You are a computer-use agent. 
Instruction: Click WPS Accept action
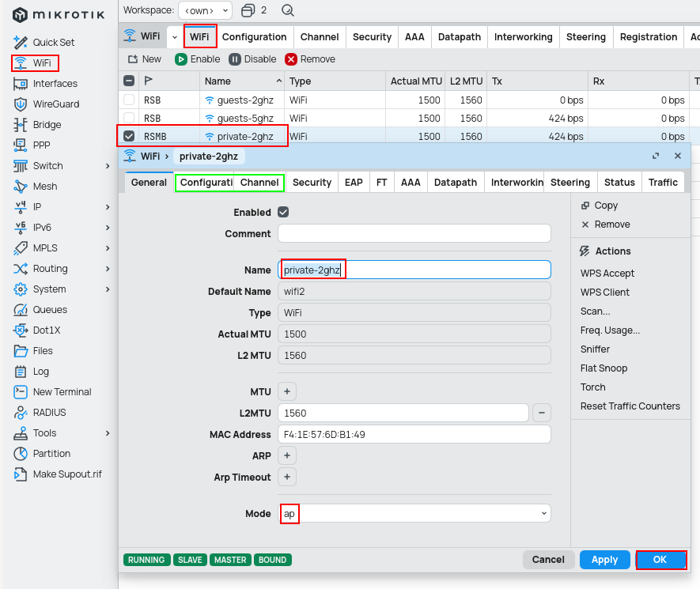click(x=607, y=273)
